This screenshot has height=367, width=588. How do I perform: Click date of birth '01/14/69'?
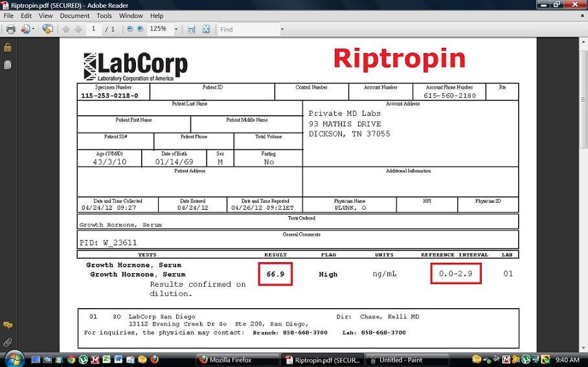174,162
